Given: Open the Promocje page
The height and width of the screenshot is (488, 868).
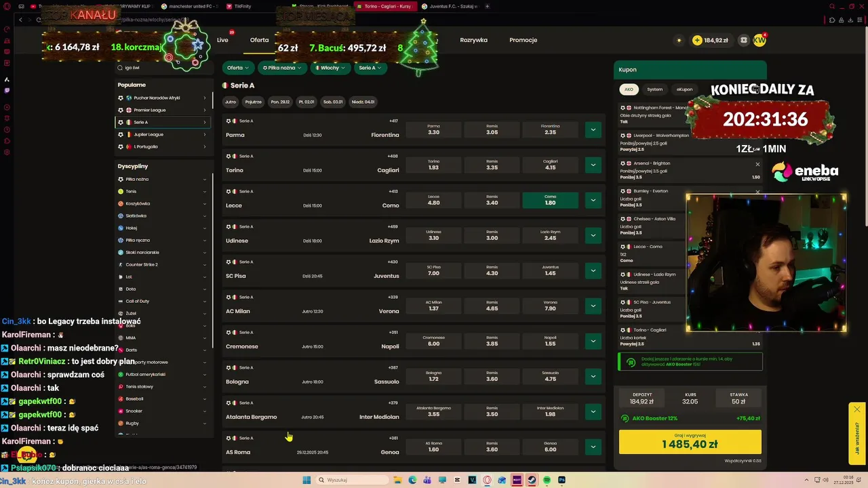Looking at the screenshot, I should tap(523, 40).
